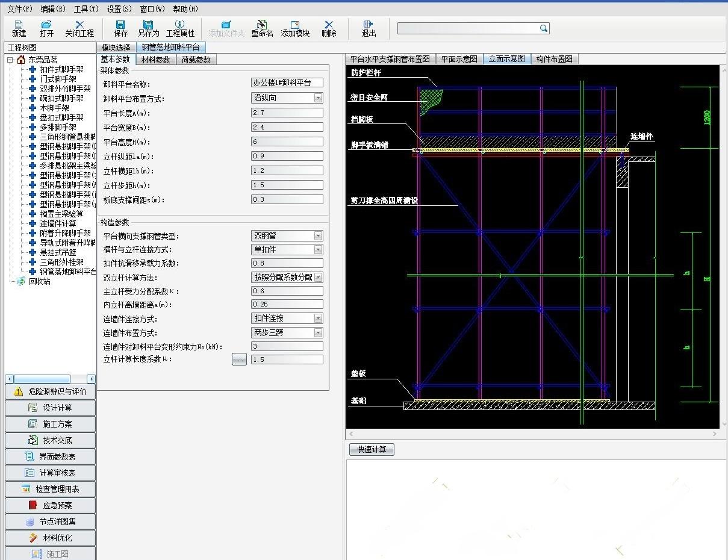Click the 关闭工程 (Close Project) icon
The width and height of the screenshot is (728, 560).
(x=79, y=28)
